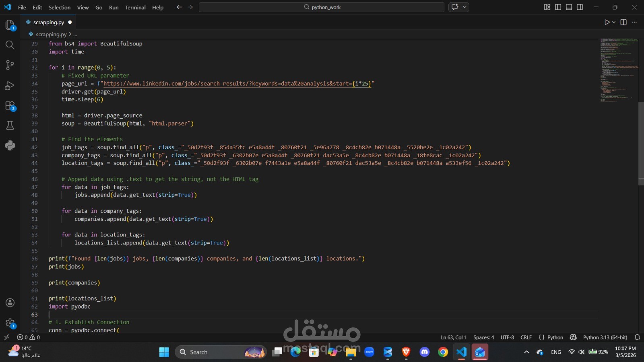Screen dimensions: 644x362
Task: Select the scrapping.py editor tab
Action: coord(48,22)
